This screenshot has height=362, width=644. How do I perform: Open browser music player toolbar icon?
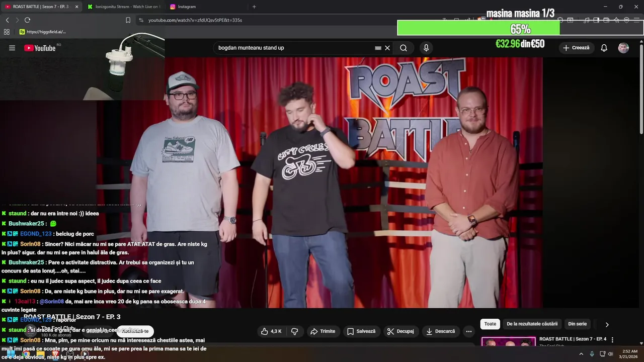tap(586, 20)
